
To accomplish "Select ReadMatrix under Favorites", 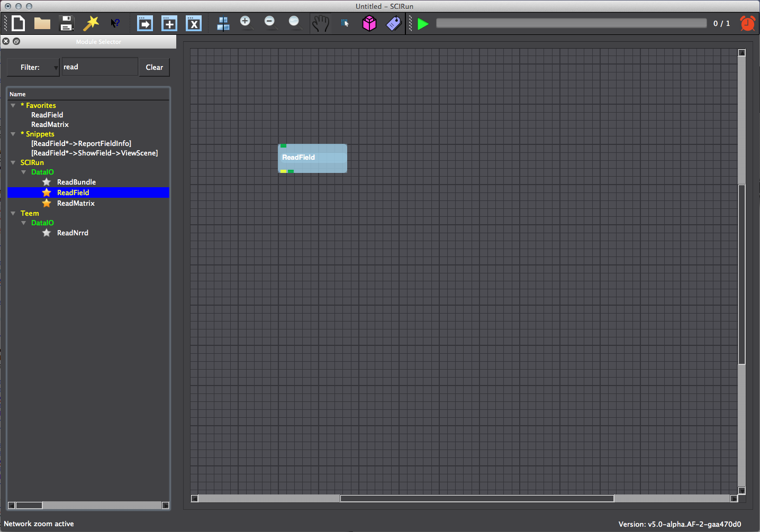I will click(x=50, y=124).
